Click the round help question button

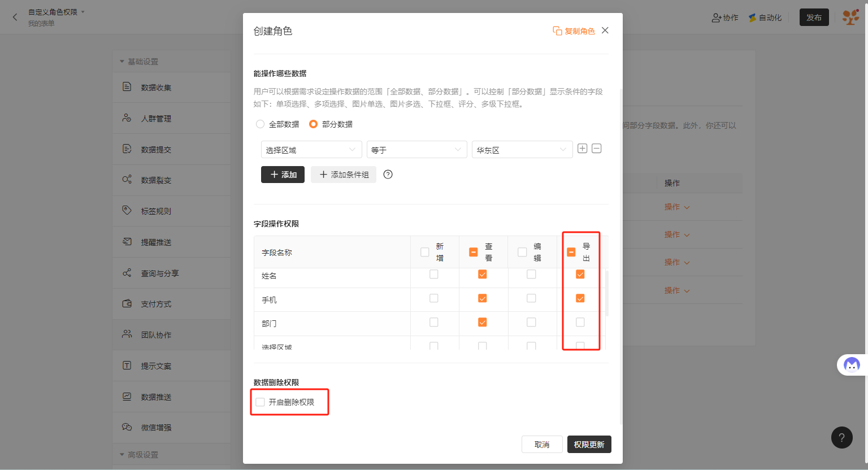coord(842,437)
